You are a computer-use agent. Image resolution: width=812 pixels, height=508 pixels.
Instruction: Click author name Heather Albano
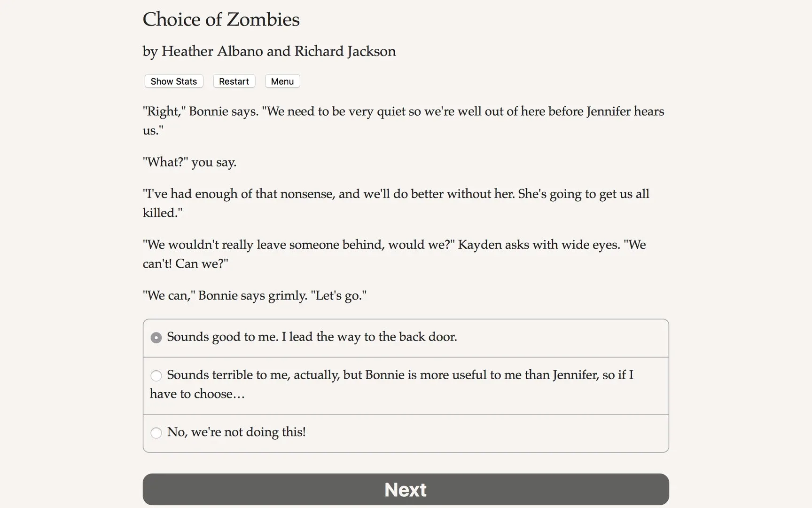click(x=212, y=51)
